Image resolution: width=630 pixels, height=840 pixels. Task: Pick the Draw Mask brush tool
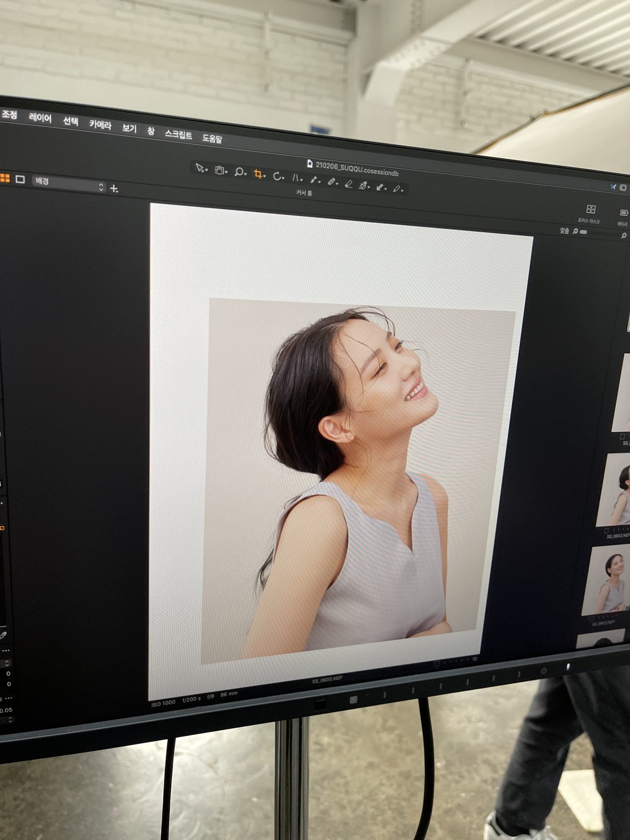click(x=313, y=180)
